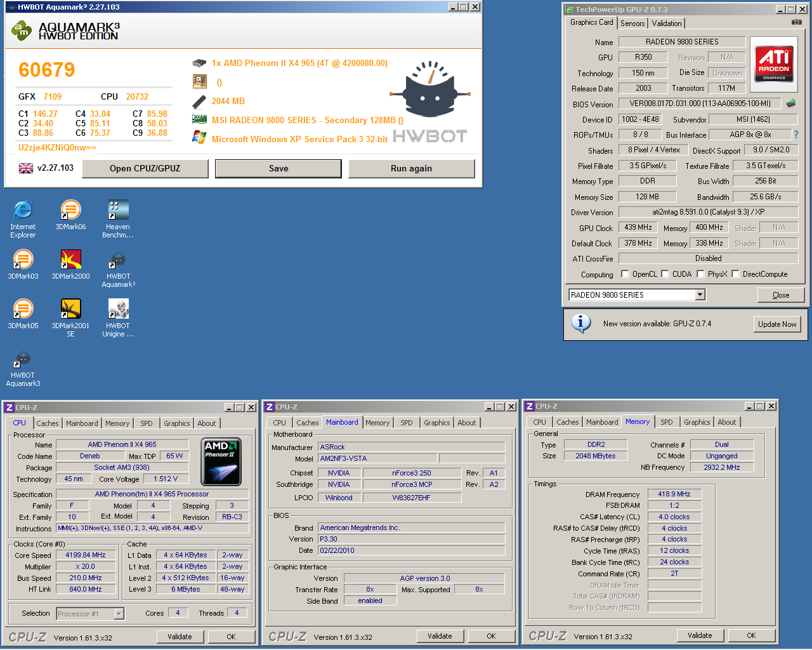This screenshot has height=650, width=812.
Task: Toggle the PhysX checkbox in GPU-Z
Action: [700, 274]
